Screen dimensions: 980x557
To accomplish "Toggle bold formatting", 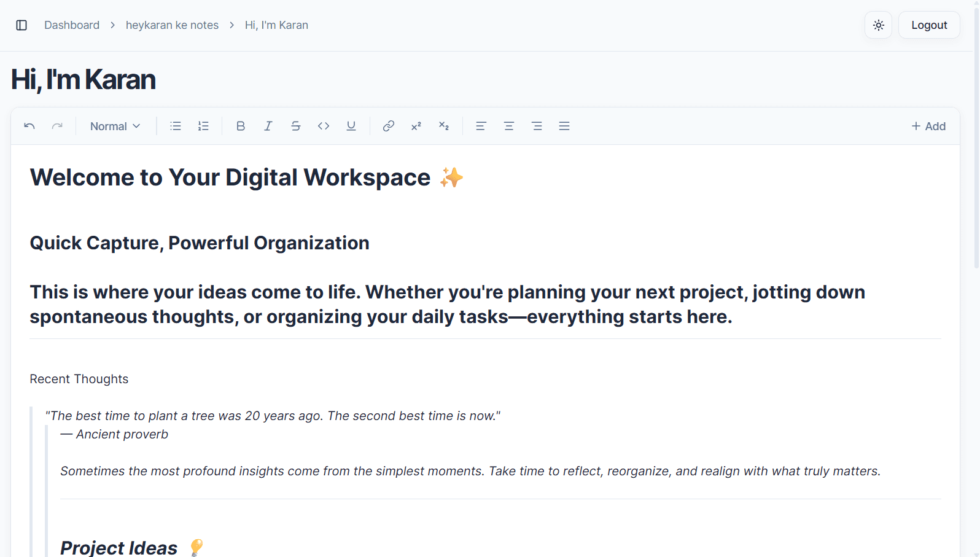I will (241, 126).
